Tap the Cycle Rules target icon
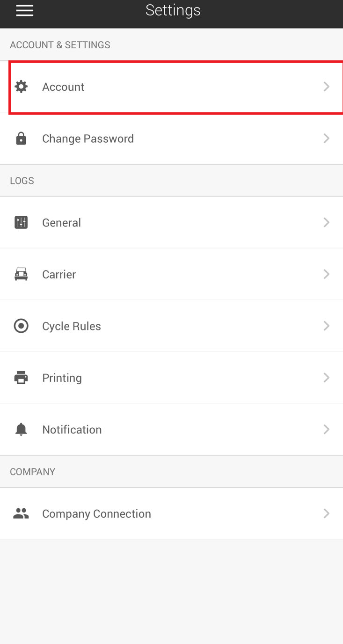 click(x=21, y=326)
